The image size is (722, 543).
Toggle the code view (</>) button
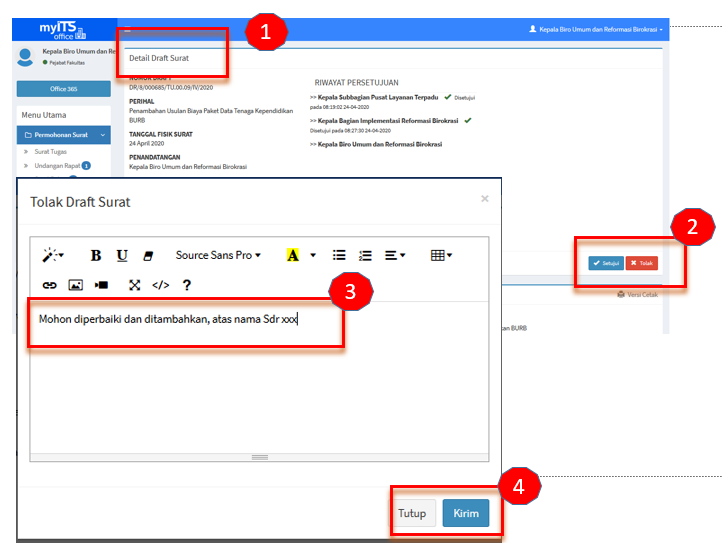pos(160,285)
